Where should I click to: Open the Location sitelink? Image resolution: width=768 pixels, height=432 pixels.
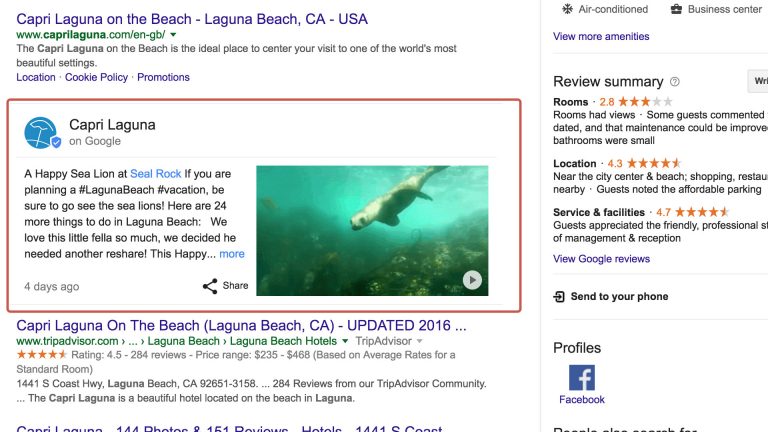point(36,77)
